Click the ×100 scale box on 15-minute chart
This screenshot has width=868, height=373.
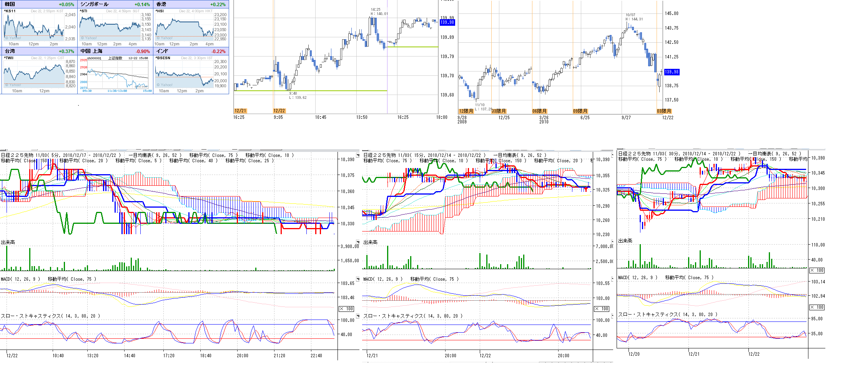[602, 309]
